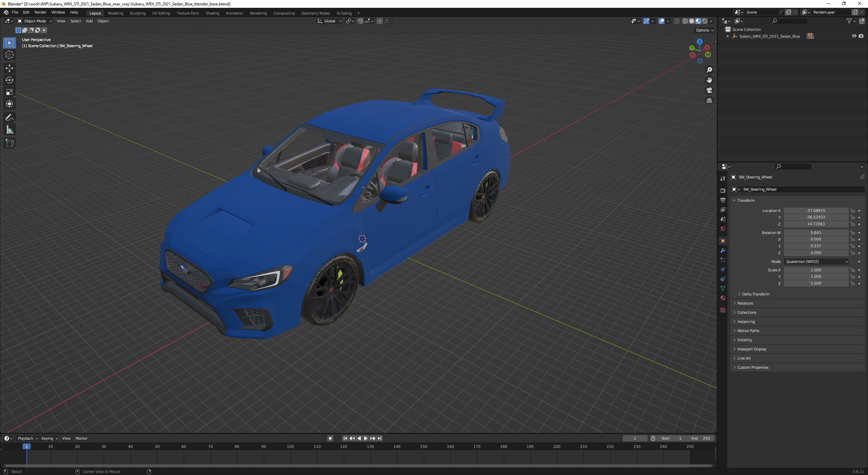Viewport: 868px width, 475px height.
Task: Open the Tool properties tab
Action: pyautogui.click(x=723, y=178)
